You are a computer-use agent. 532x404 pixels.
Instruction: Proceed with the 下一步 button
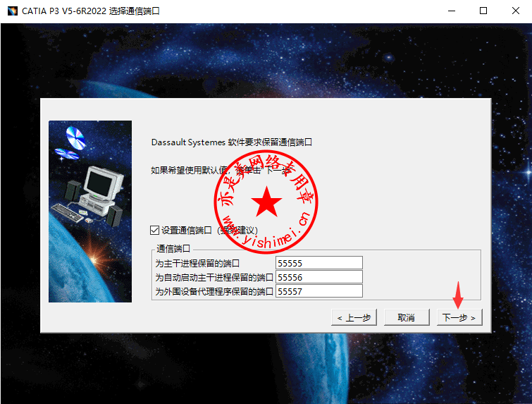pyautogui.click(x=459, y=317)
